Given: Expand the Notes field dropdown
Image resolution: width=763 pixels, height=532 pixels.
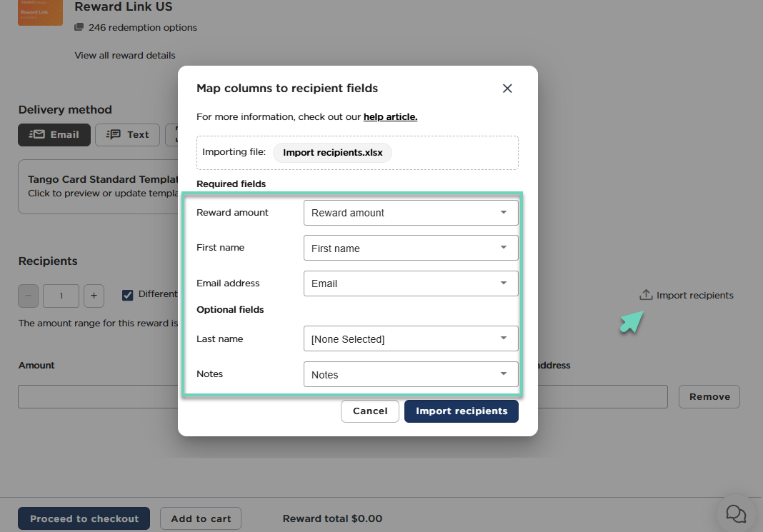Looking at the screenshot, I should pos(410,375).
